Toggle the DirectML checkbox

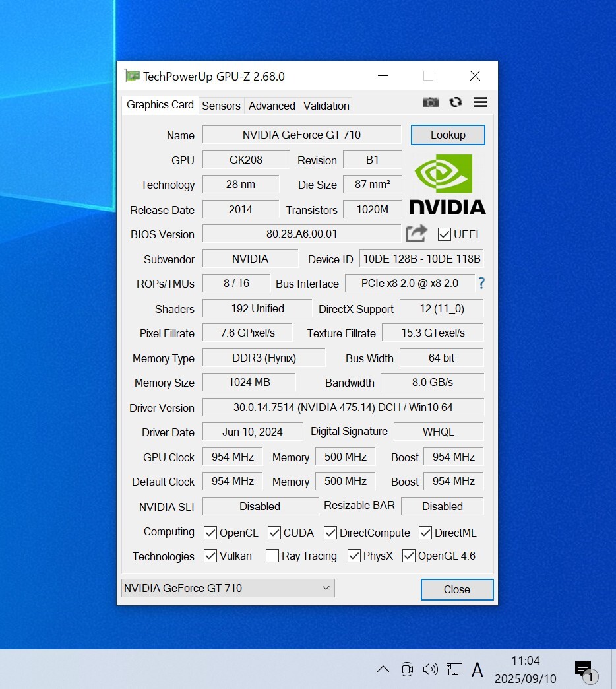[x=425, y=533]
